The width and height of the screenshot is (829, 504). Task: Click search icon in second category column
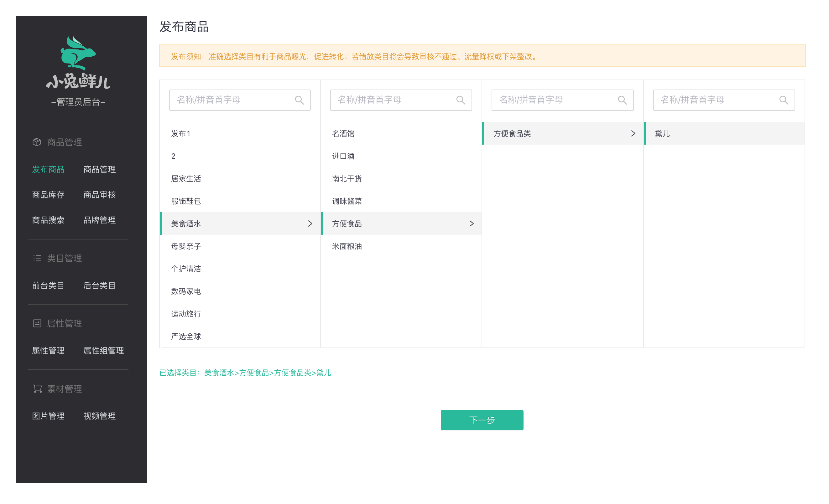pyautogui.click(x=461, y=100)
